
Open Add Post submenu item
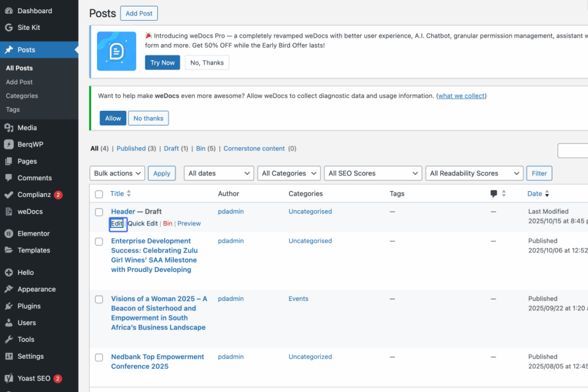tap(19, 82)
